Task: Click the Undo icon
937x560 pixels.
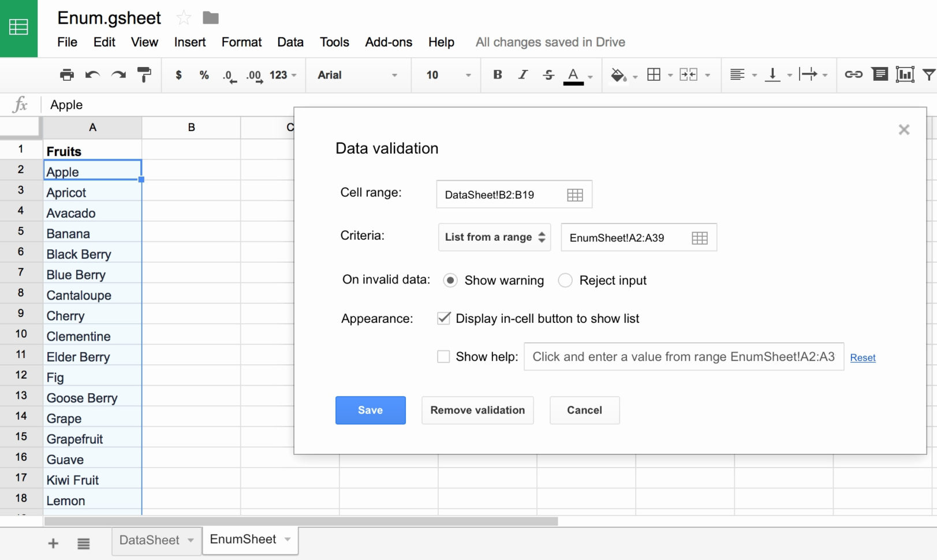Action: click(x=92, y=74)
